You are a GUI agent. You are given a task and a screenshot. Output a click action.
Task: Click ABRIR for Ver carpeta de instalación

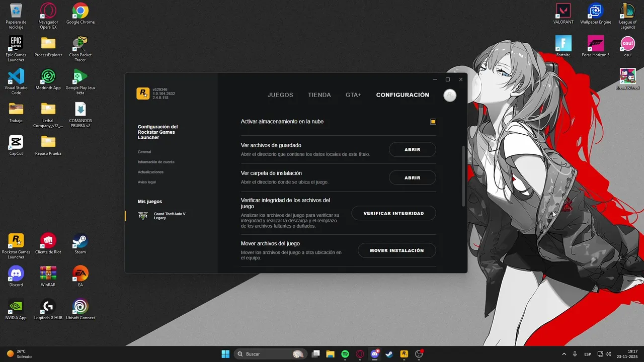413,178
